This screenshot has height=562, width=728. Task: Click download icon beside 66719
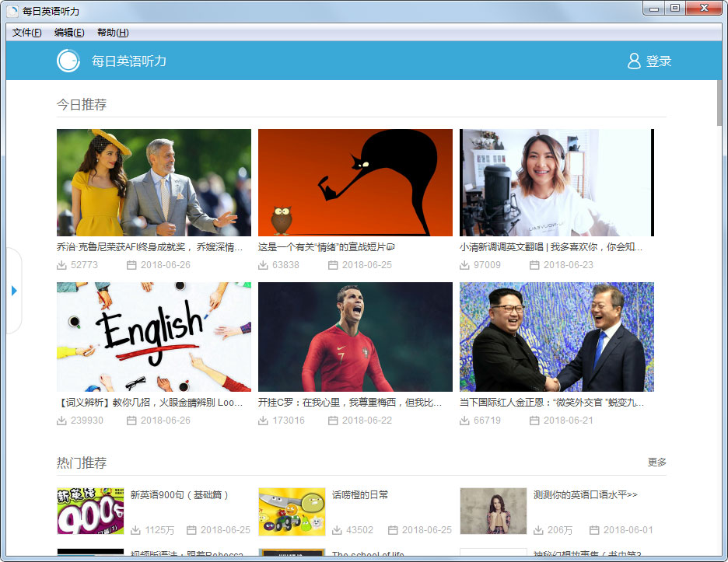pos(464,421)
